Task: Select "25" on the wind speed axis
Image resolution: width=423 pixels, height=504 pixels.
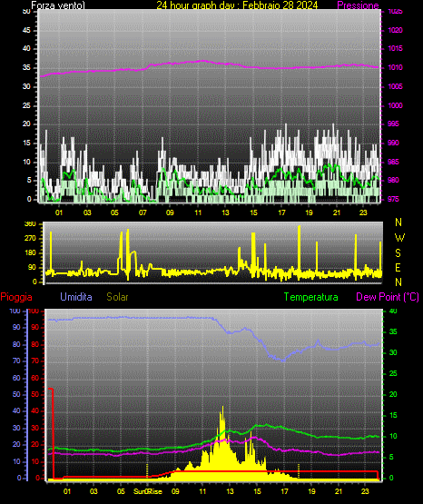Action: tap(26, 105)
